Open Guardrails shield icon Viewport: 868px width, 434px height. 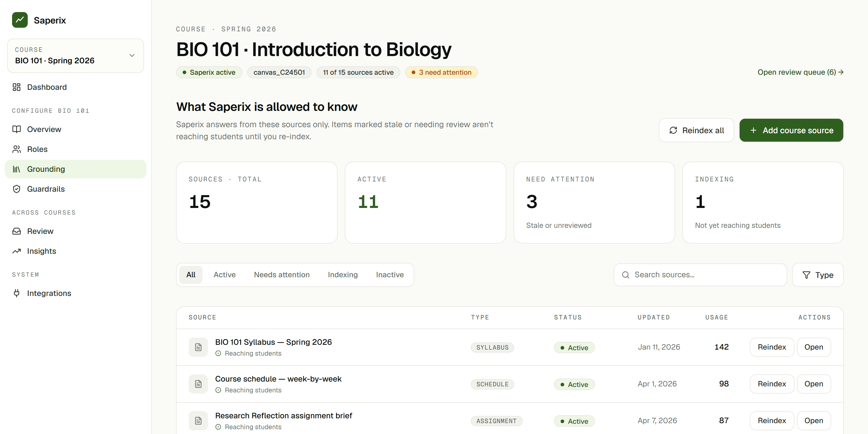point(17,189)
